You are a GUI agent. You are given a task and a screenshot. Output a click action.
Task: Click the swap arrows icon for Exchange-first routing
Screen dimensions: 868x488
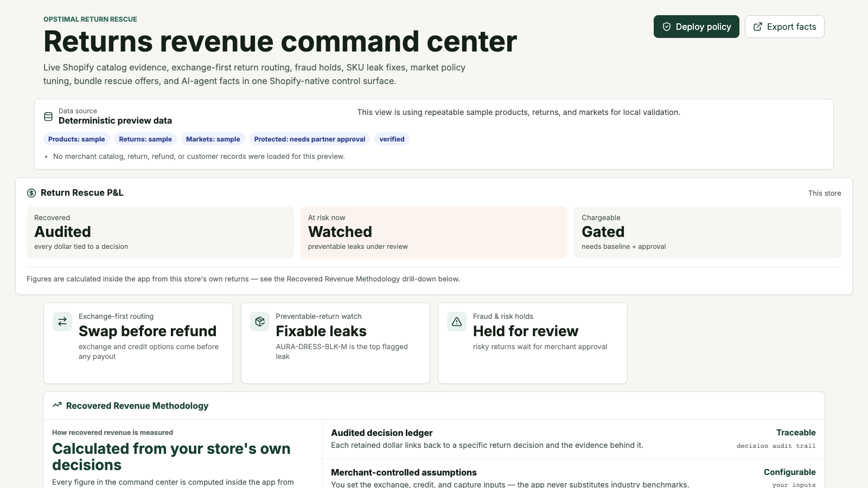[x=62, y=322]
